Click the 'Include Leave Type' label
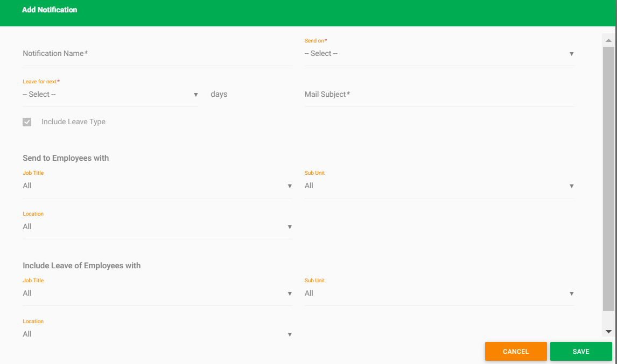 [73, 122]
